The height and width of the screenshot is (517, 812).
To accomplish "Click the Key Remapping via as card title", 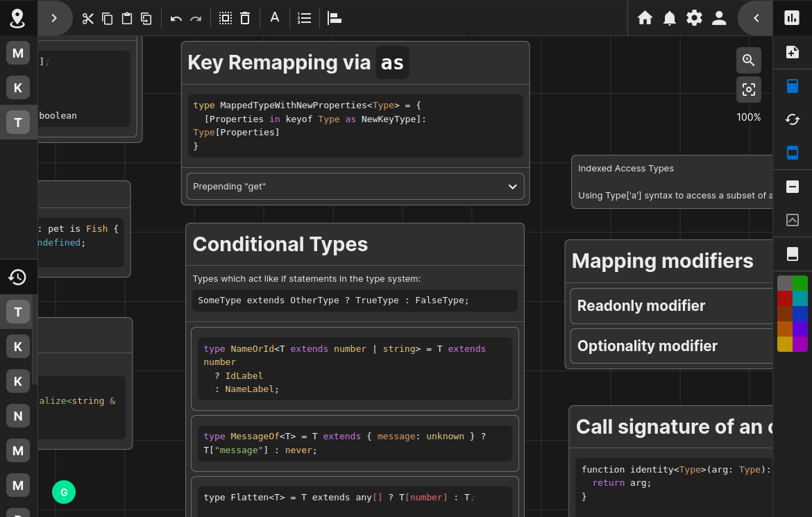I will point(298,62).
